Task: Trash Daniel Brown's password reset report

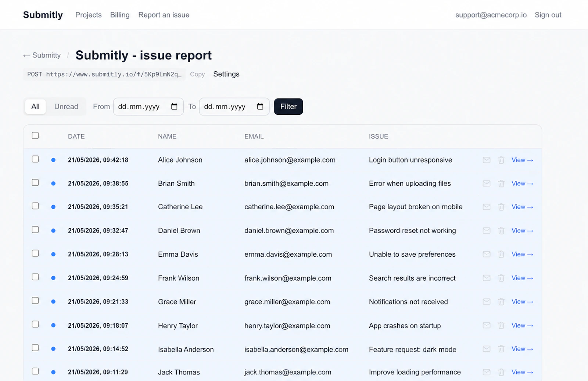Action: pyautogui.click(x=501, y=231)
